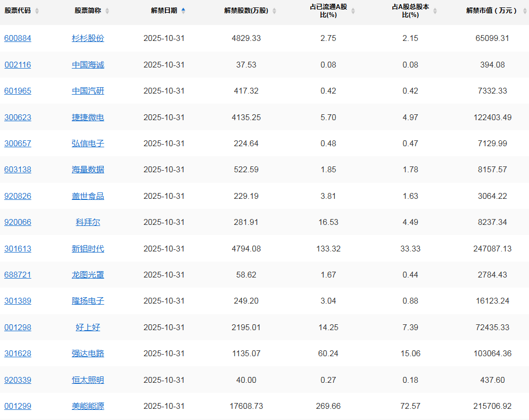The height and width of the screenshot is (420, 529).
Task: Toggle the 解禁日期 sort arrow
Action: point(184,11)
